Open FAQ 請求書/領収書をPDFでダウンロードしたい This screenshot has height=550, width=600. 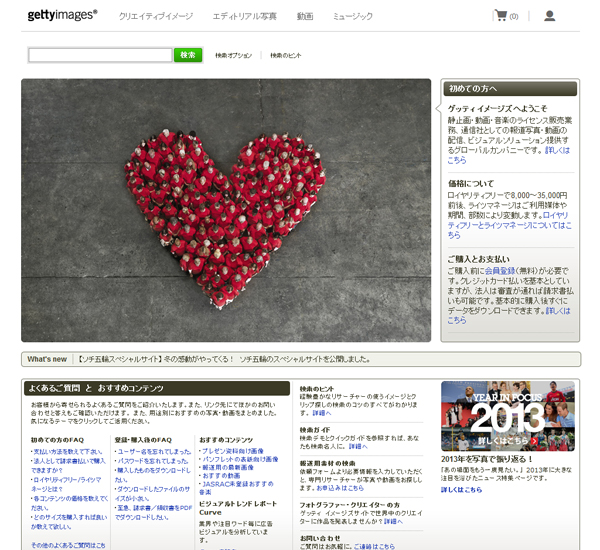[x=153, y=512]
